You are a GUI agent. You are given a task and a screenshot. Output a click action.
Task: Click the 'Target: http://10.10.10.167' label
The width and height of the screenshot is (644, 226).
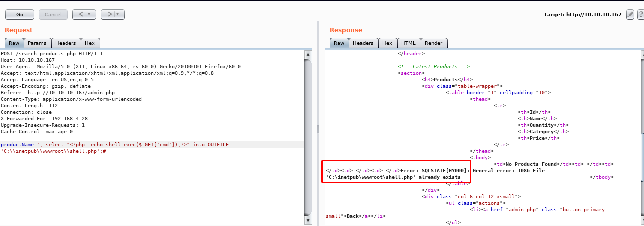coord(583,15)
